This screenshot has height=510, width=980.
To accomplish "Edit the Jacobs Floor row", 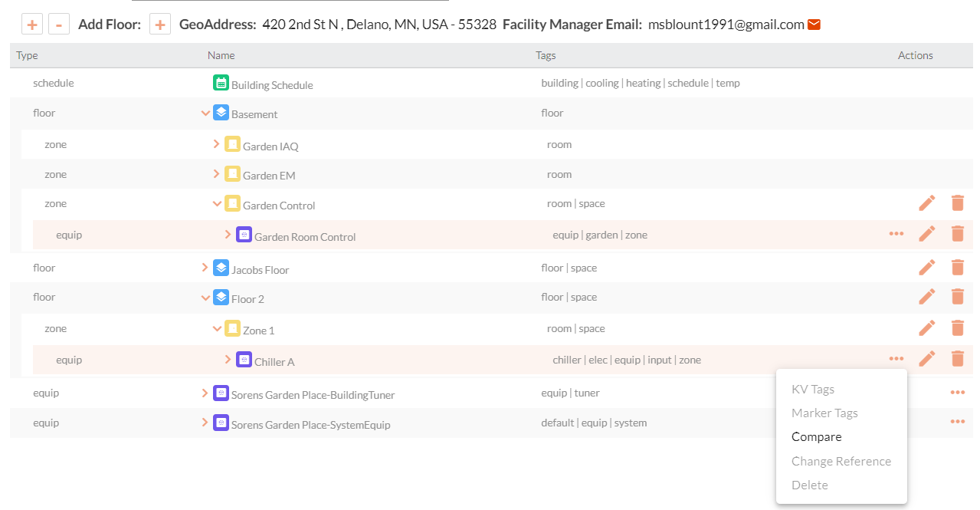I will pos(927,268).
